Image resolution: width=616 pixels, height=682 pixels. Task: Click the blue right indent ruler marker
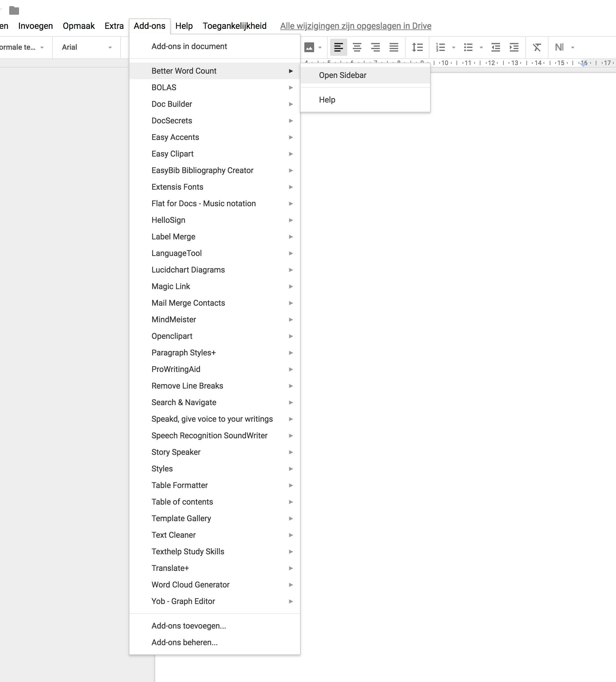pyautogui.click(x=583, y=64)
